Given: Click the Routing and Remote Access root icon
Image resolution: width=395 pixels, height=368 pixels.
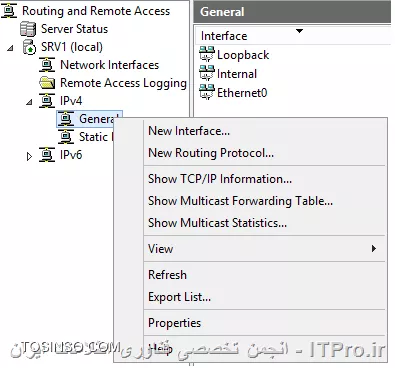Looking at the screenshot, I should click(x=9, y=11).
